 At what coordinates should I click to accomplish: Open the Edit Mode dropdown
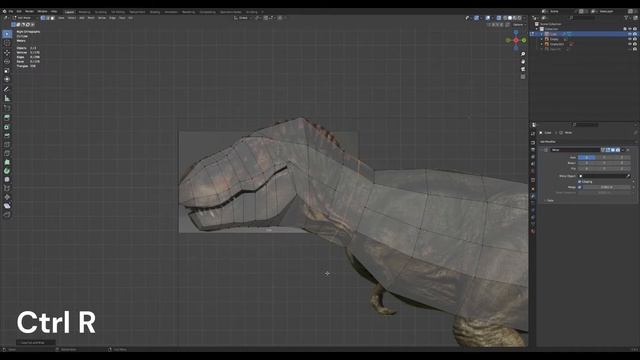click(x=24, y=18)
